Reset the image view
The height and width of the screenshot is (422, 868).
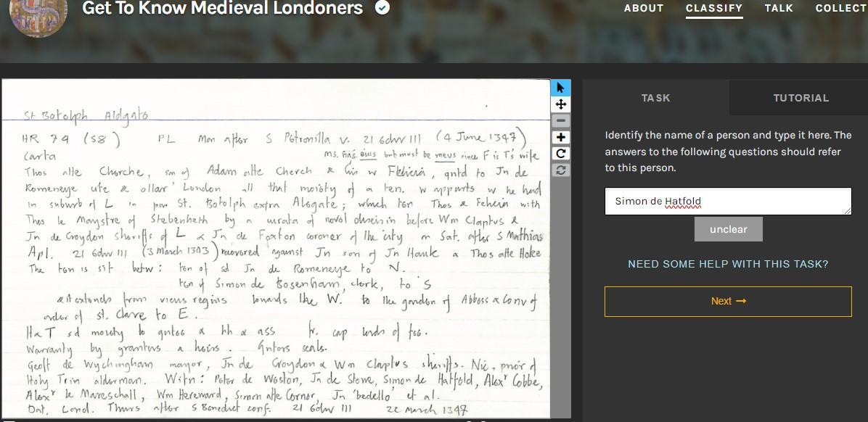[x=560, y=170]
